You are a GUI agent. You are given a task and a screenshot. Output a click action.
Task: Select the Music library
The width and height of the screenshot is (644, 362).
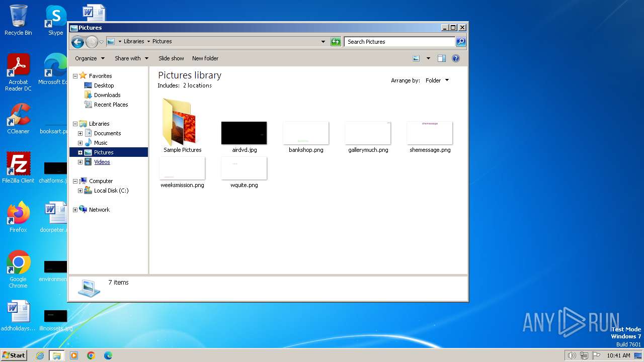[x=101, y=143]
